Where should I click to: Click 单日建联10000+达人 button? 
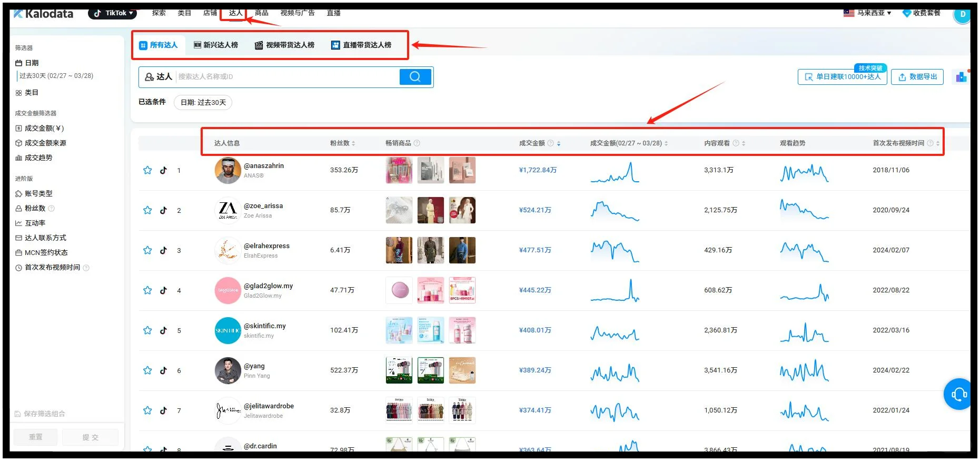[x=843, y=77]
